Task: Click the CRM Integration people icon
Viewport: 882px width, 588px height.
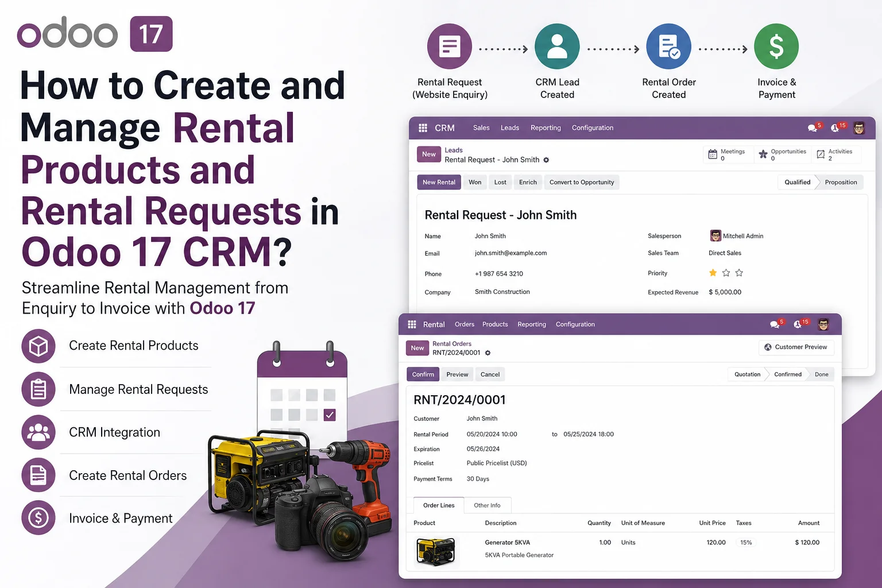Action: point(38,432)
